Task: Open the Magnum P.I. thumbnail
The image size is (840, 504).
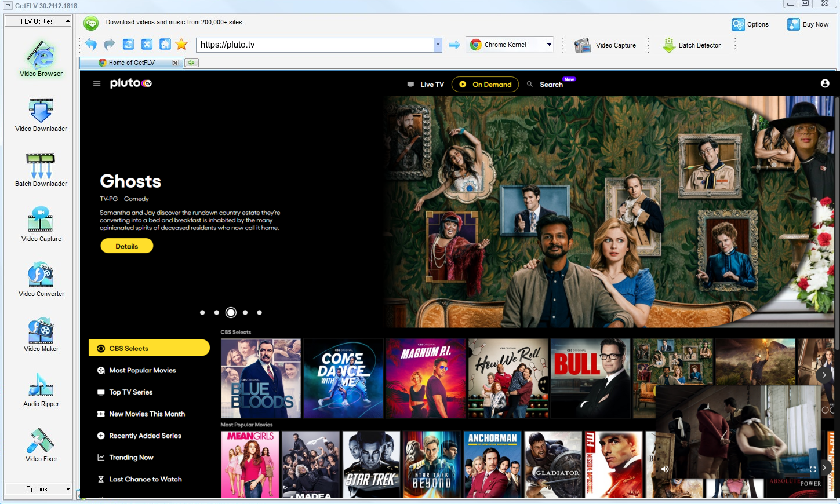Action: (x=426, y=378)
